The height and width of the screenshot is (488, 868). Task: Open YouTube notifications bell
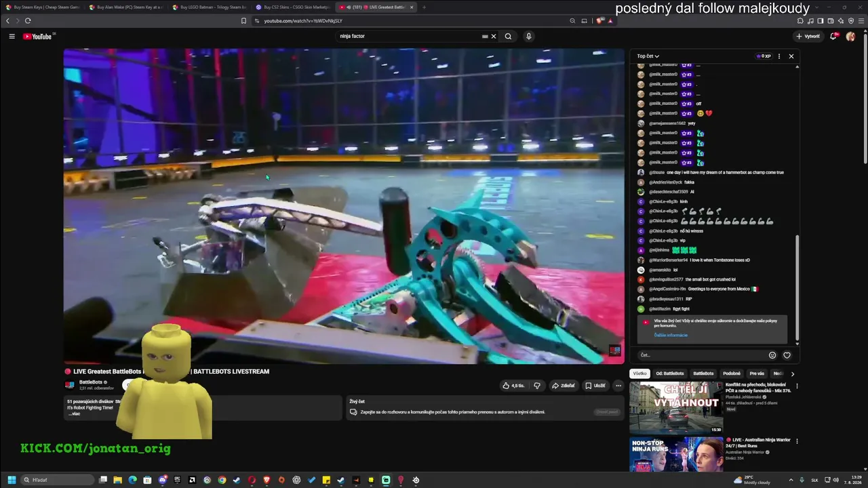click(833, 36)
